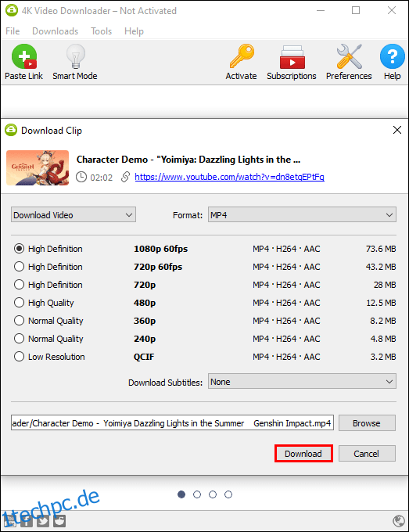Click the video title Character Demo text
The image size is (409, 532).
[x=188, y=160]
